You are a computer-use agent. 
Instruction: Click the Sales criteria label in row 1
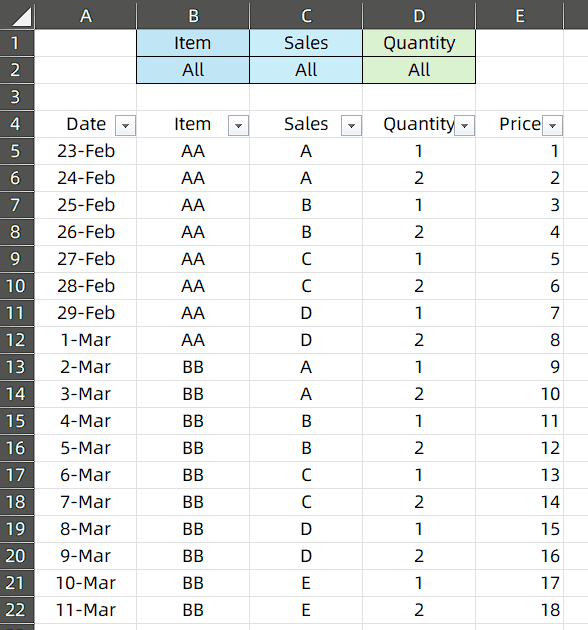click(306, 43)
